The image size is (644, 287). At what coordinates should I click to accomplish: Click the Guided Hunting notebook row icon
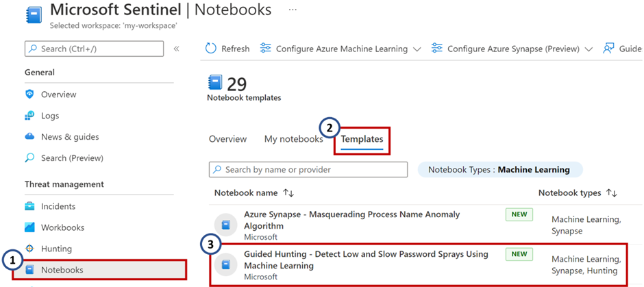[225, 265]
